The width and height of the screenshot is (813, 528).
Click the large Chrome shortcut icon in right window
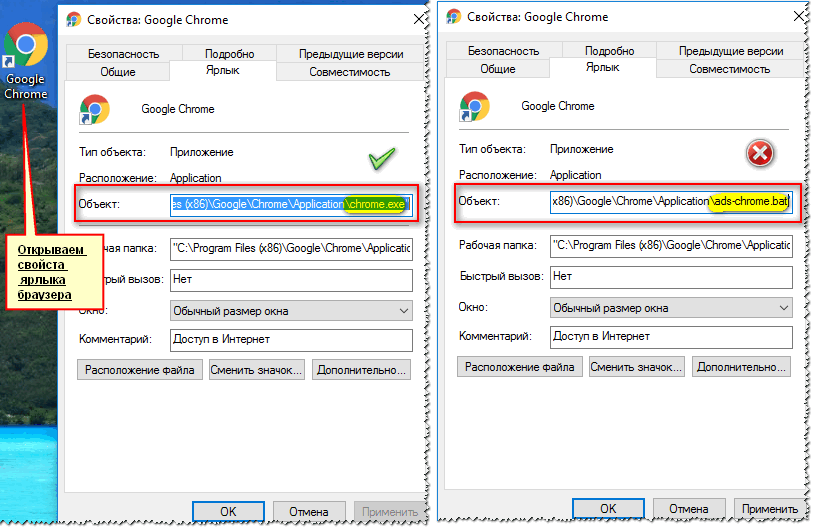tap(474, 106)
